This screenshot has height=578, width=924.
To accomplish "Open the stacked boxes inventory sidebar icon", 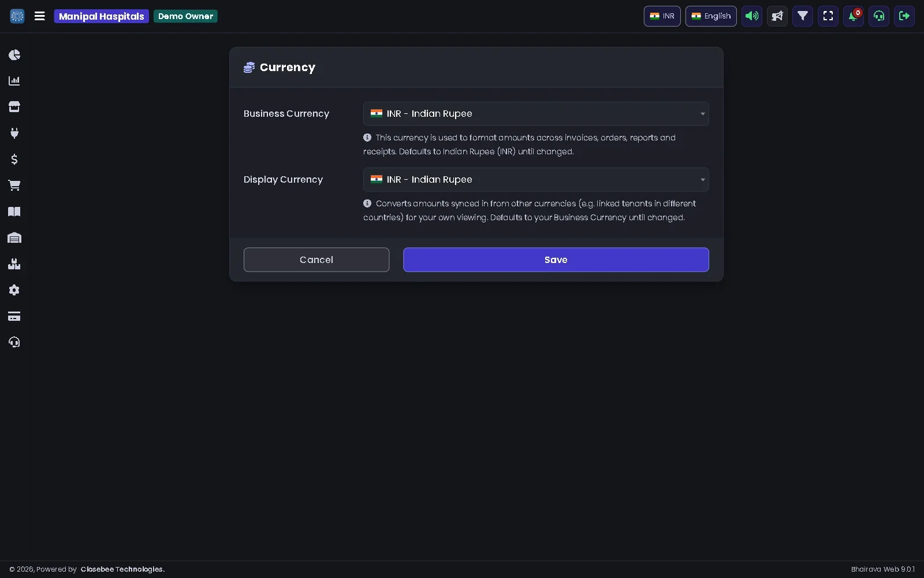I will pos(14,264).
